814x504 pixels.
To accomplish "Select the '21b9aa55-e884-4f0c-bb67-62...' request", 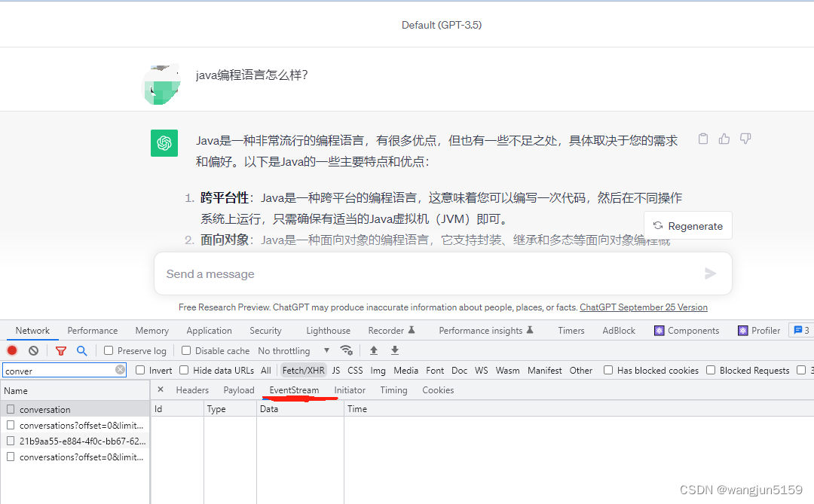I will 75,441.
